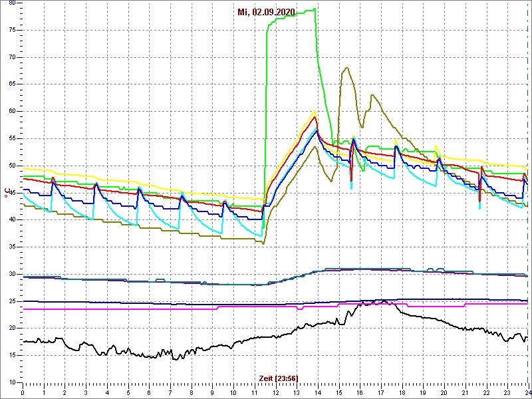Image resolution: width=532 pixels, height=399 pixels.
Task: Click hour 17 on the time axis
Action: click(380, 392)
